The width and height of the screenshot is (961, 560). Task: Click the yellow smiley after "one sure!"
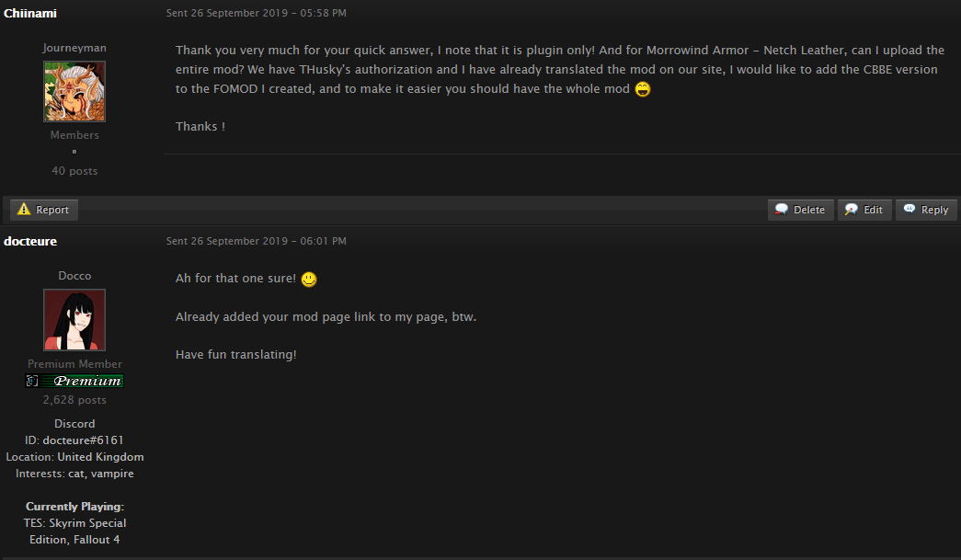[x=309, y=279]
